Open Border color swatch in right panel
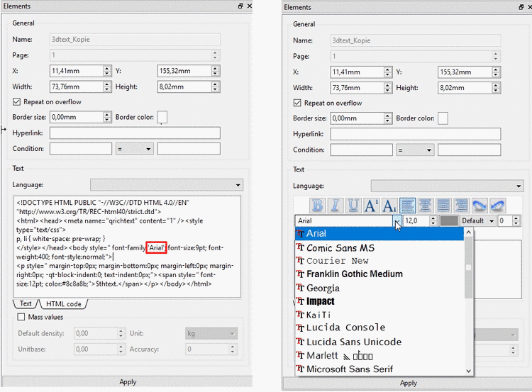This screenshot has width=532, height=392. coord(443,118)
